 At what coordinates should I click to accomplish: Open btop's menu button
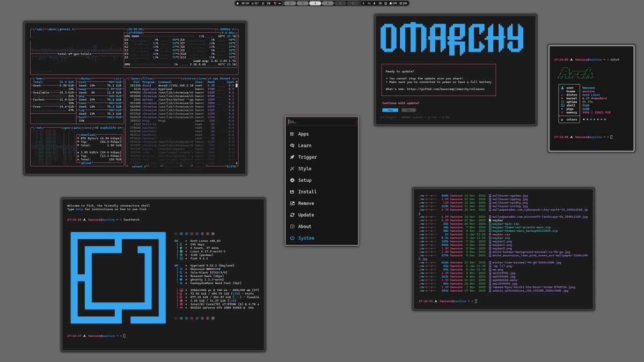pos(53,29)
